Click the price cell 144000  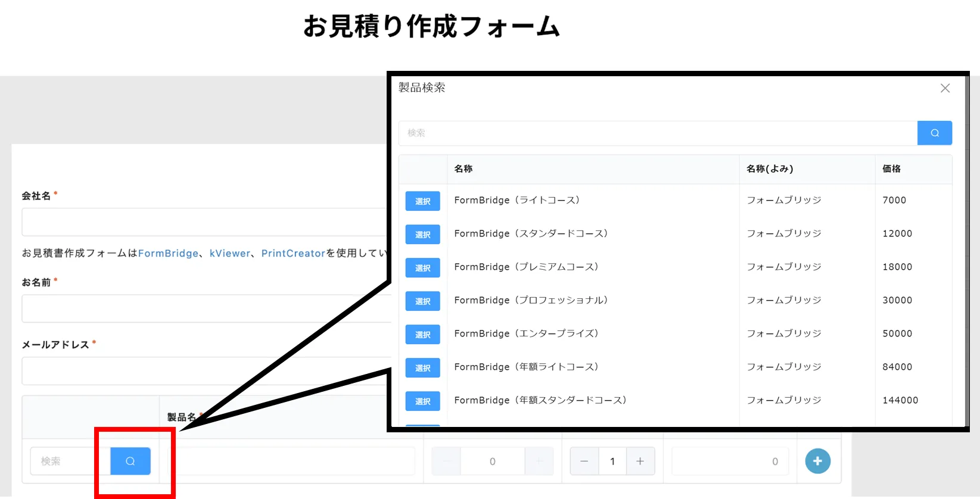(900, 400)
